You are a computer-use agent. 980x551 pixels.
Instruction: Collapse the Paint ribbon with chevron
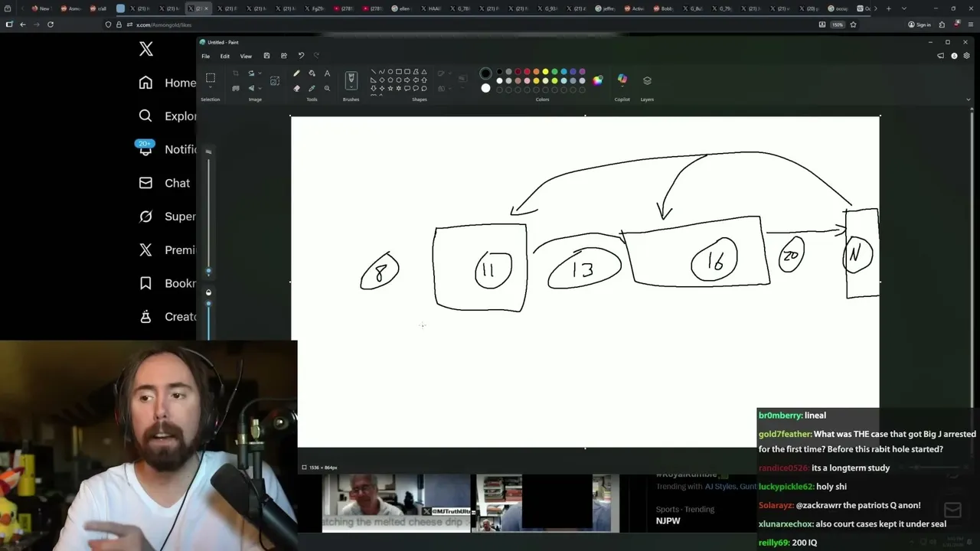969,99
